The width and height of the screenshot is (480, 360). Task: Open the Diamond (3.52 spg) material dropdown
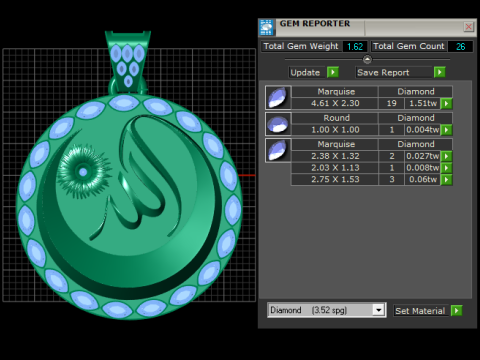click(378, 310)
